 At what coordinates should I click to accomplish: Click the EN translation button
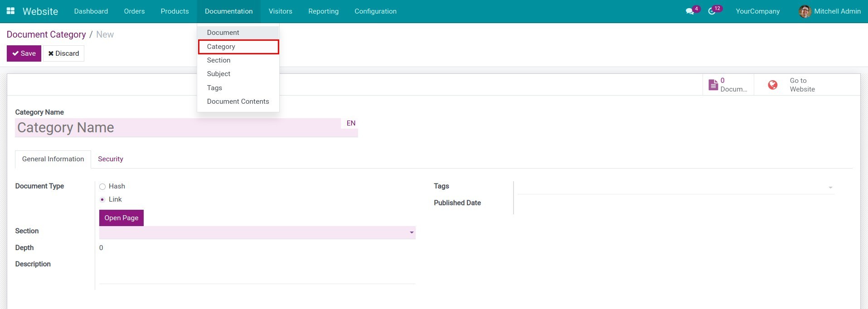(x=351, y=123)
